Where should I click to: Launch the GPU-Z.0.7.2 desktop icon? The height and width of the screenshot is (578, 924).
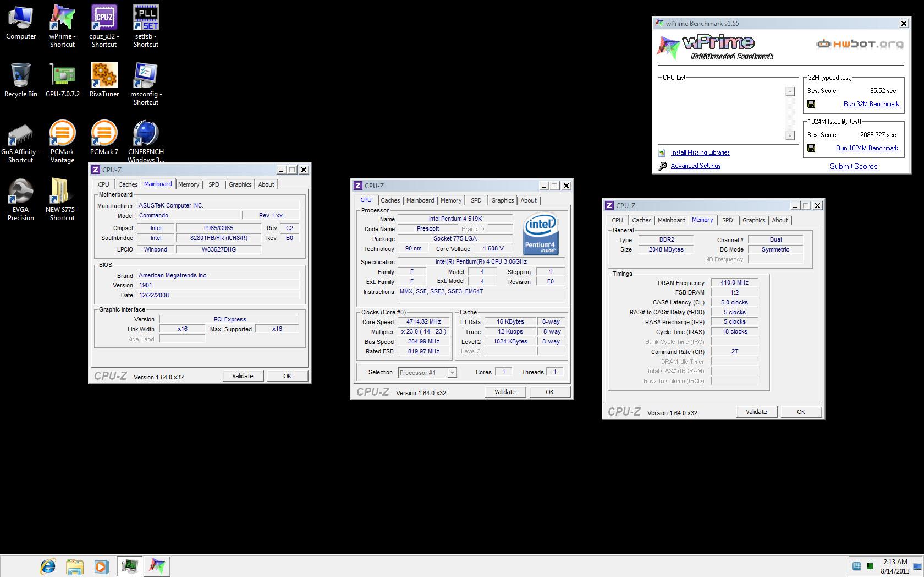[x=63, y=80]
